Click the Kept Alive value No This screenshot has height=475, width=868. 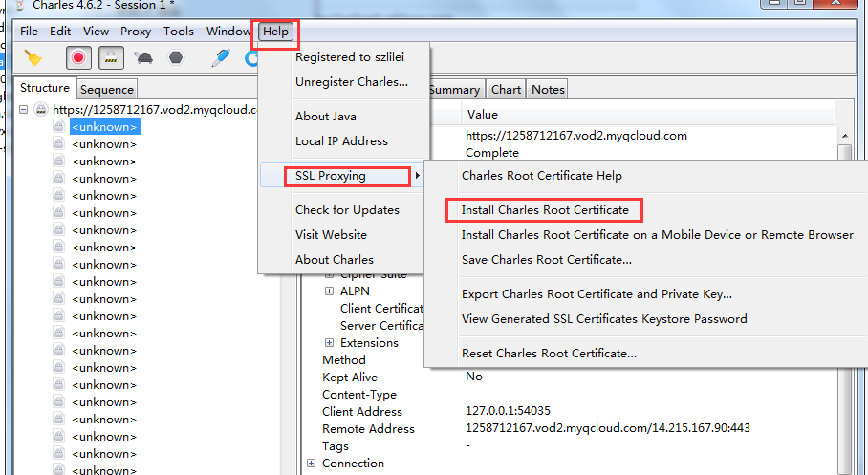[474, 377]
